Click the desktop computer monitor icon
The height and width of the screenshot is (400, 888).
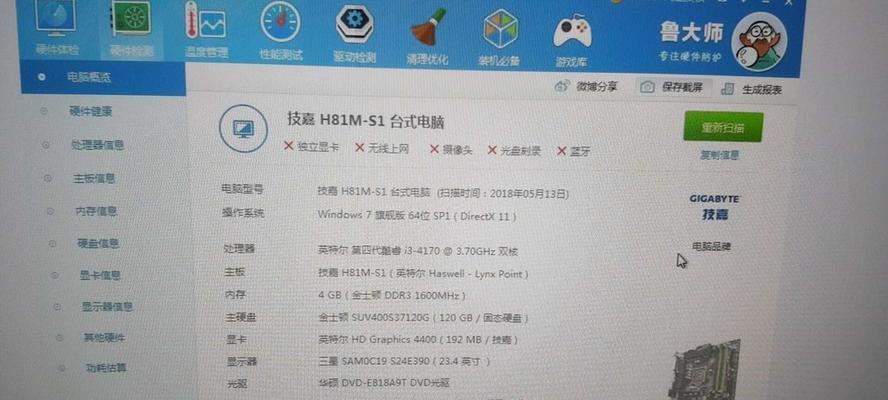(x=244, y=129)
